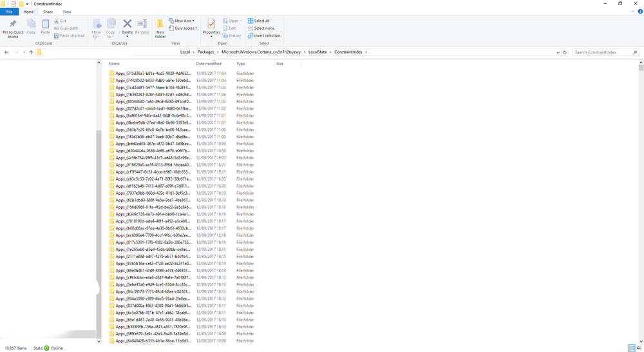
Task: Refresh the folder via address bar
Action: (x=565, y=52)
